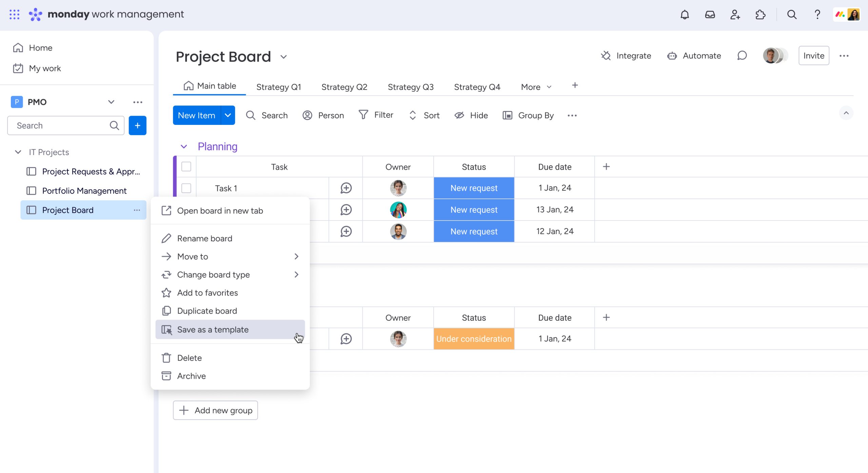Click the notifications bell icon
Viewport: 868px width, 473px height.
click(x=685, y=15)
